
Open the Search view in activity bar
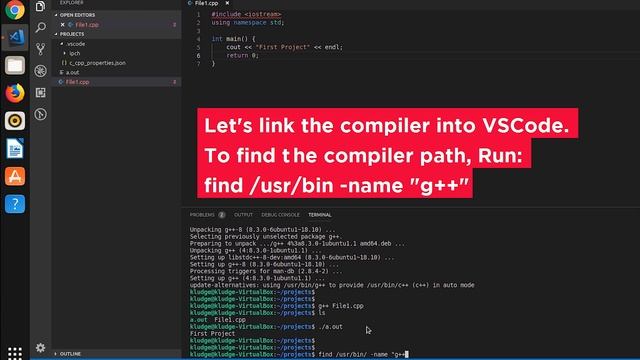(x=40, y=28)
